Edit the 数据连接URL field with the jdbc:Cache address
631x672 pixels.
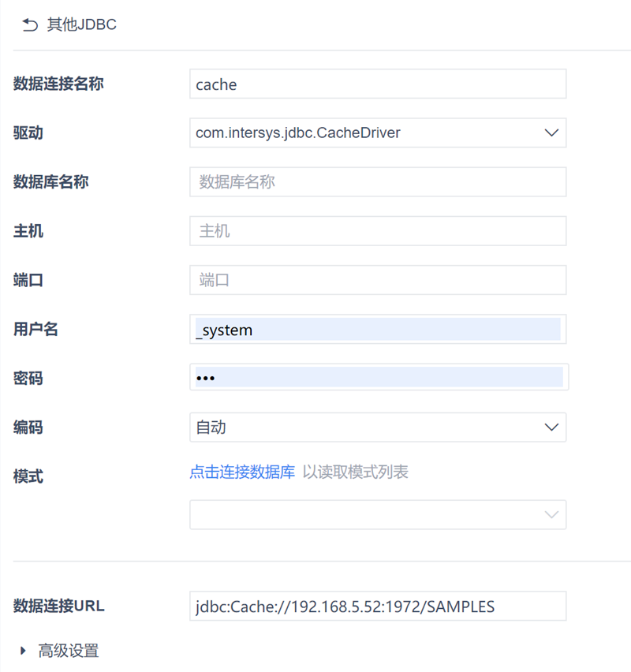click(378, 607)
